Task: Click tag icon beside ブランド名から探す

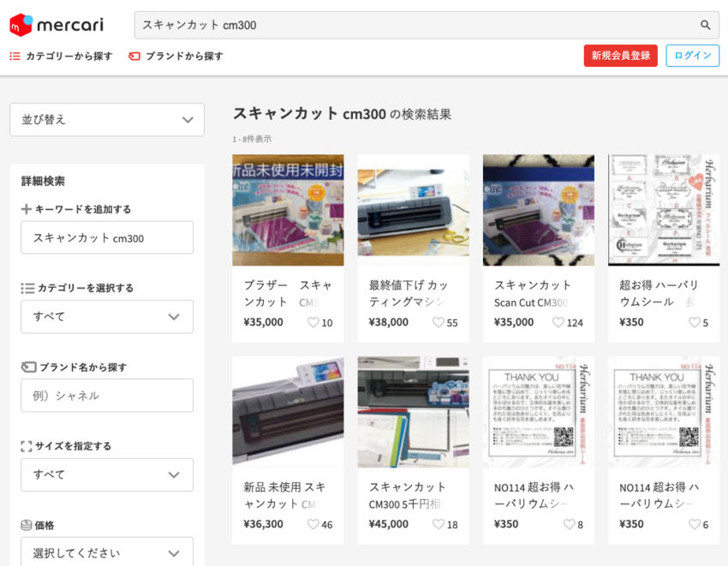Action: (28, 367)
